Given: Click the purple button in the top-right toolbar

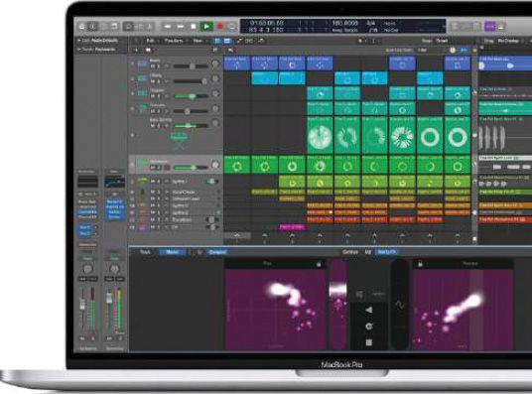Looking at the screenshot, I should click(x=489, y=26).
